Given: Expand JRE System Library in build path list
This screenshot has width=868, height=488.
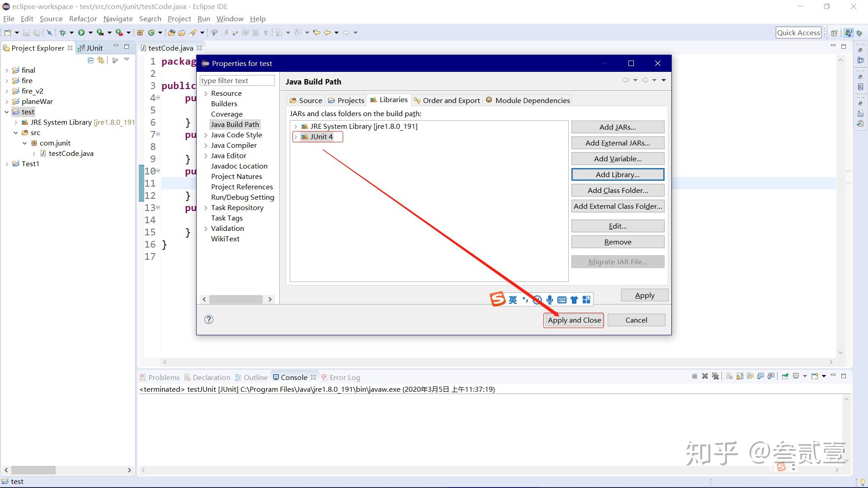Looking at the screenshot, I should (x=296, y=127).
